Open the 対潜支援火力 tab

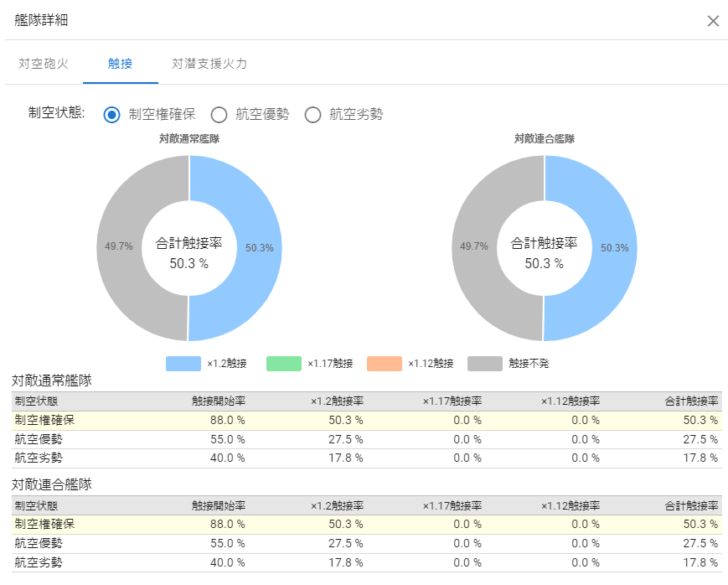[209, 64]
